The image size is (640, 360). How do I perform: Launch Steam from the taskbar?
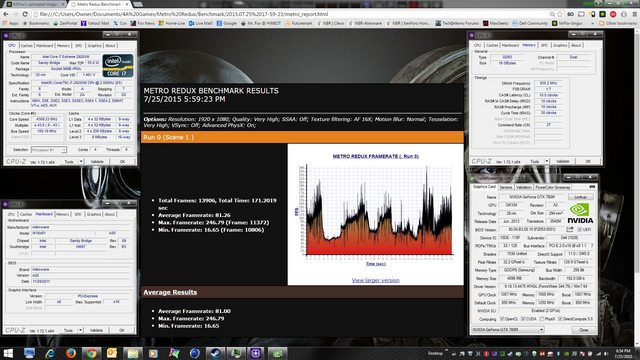[x=215, y=353]
